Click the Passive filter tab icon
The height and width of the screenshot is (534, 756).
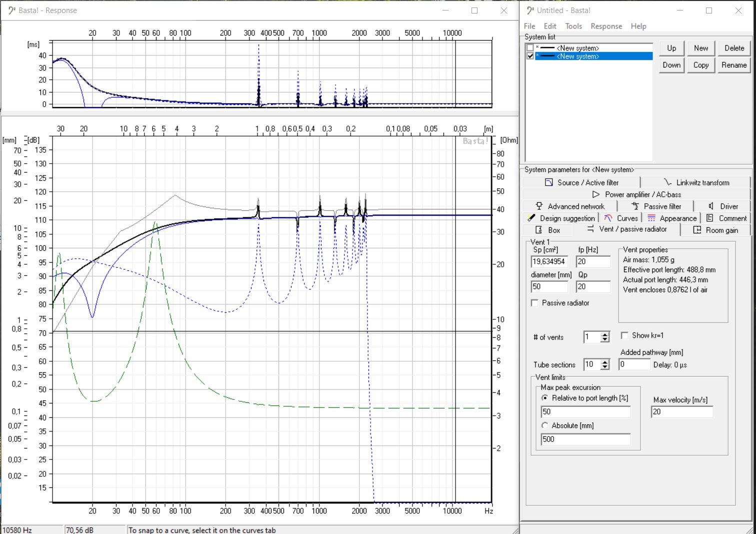coord(635,206)
